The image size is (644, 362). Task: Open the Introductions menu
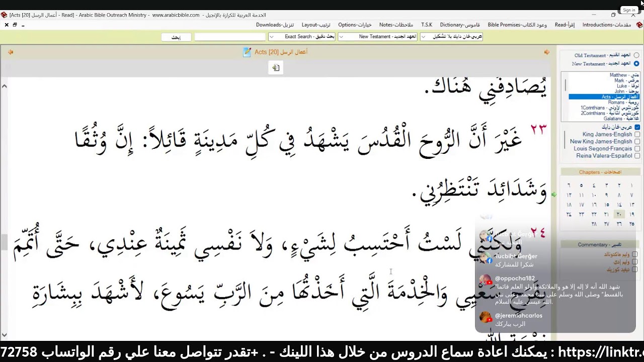tap(607, 25)
